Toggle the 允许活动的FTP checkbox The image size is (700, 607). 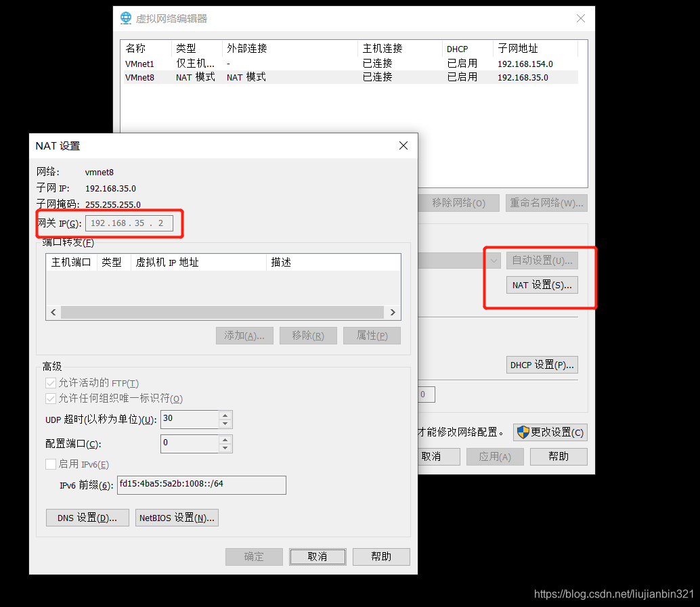pyautogui.click(x=51, y=383)
